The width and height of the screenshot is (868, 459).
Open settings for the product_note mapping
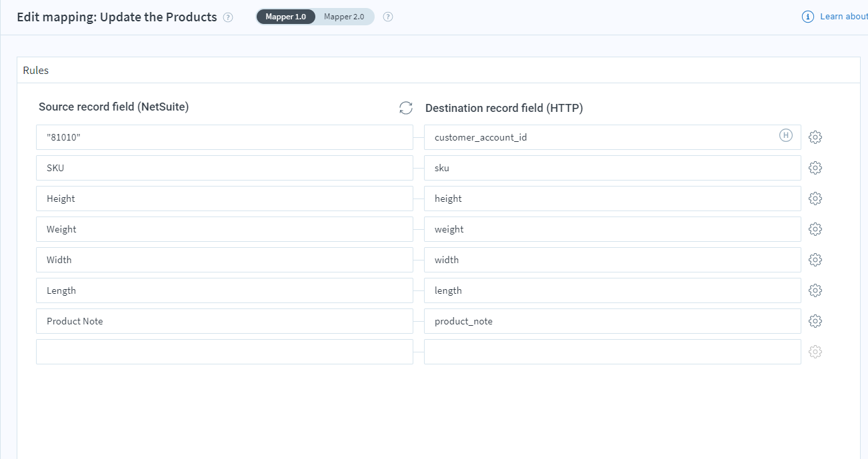point(815,320)
